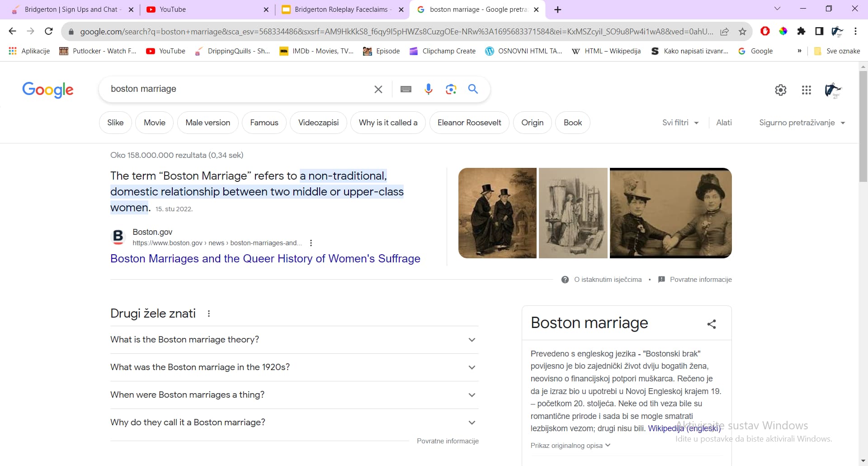Open the browser tab search dropdown
Screen dimensions: 868x466
(x=777, y=9)
